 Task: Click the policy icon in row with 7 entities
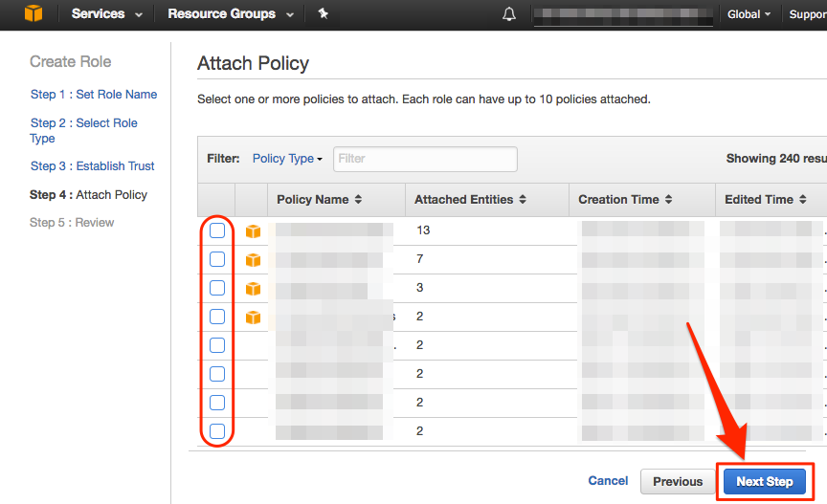[x=253, y=260]
